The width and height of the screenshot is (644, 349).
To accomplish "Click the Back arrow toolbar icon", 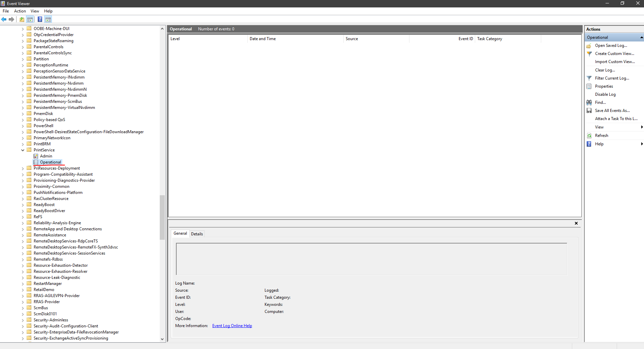I will click(x=4, y=20).
